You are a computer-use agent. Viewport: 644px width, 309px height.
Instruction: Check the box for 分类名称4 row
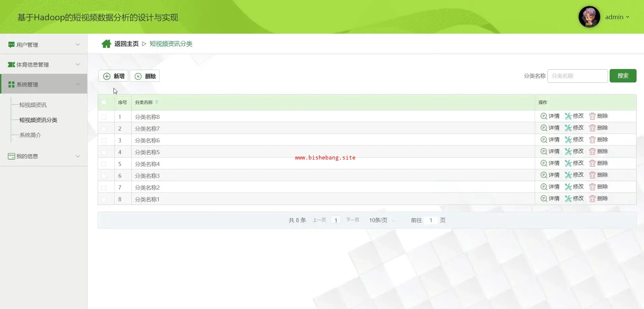104,164
